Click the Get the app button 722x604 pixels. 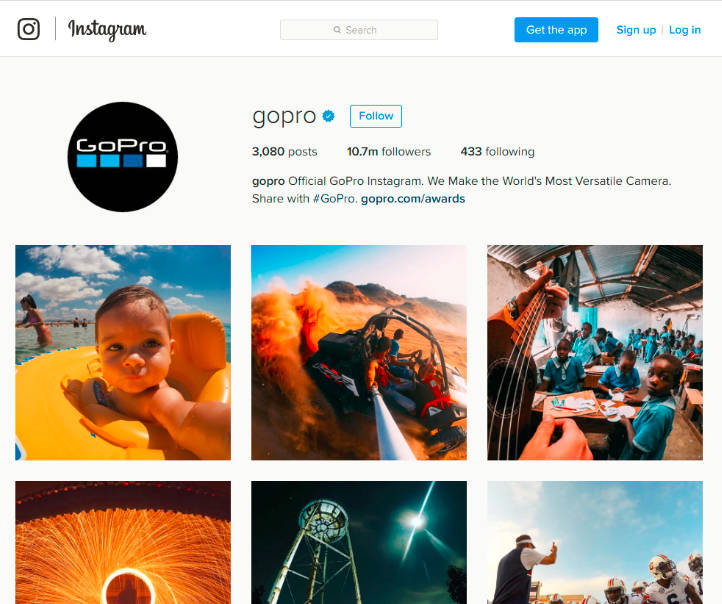click(x=556, y=30)
